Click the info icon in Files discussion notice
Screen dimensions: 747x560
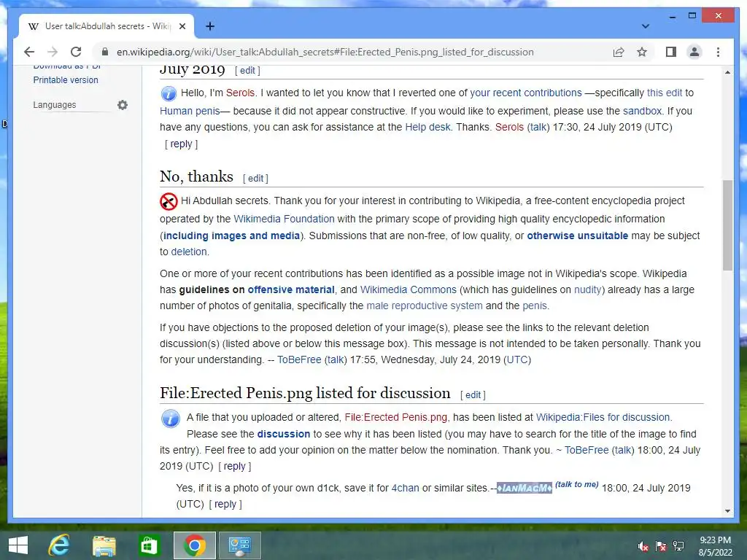coord(171,419)
